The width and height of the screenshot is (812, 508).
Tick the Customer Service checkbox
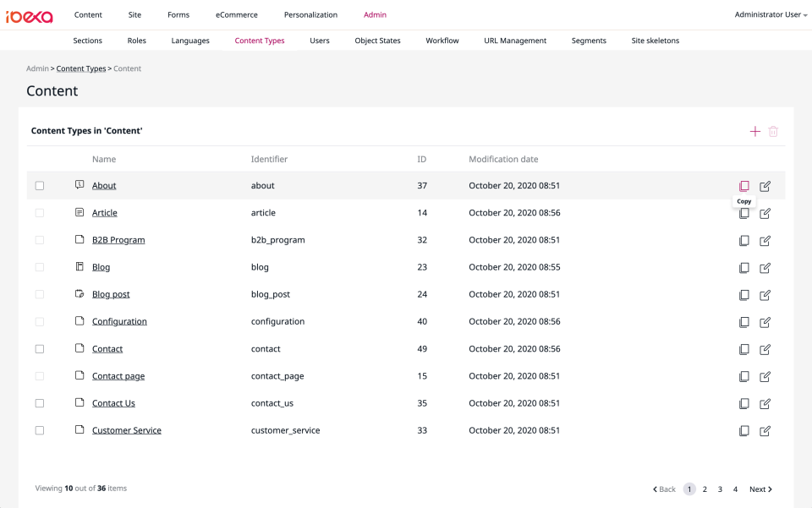40,430
